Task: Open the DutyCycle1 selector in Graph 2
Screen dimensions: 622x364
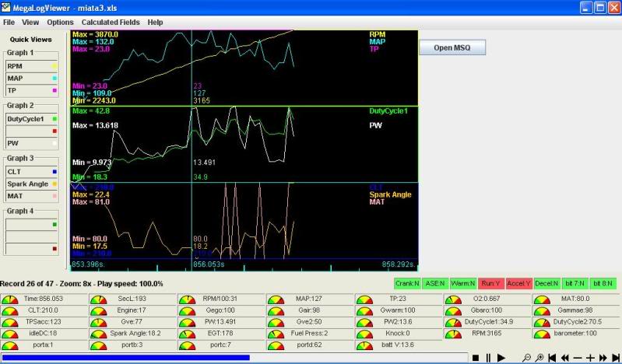Action: 32,119
